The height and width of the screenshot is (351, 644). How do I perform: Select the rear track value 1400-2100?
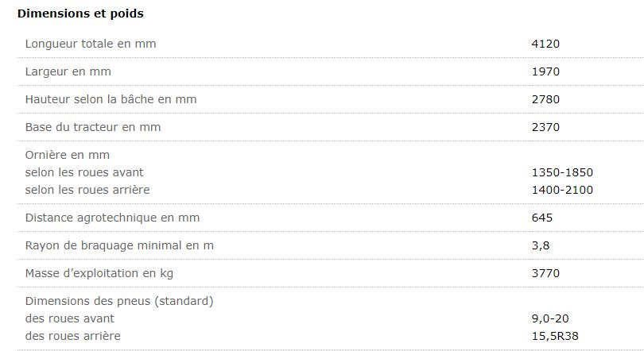[562, 190]
